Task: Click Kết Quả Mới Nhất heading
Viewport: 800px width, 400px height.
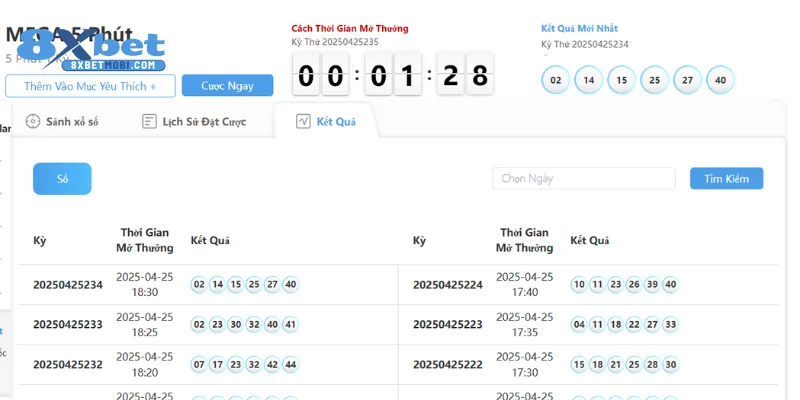Action: point(579,29)
